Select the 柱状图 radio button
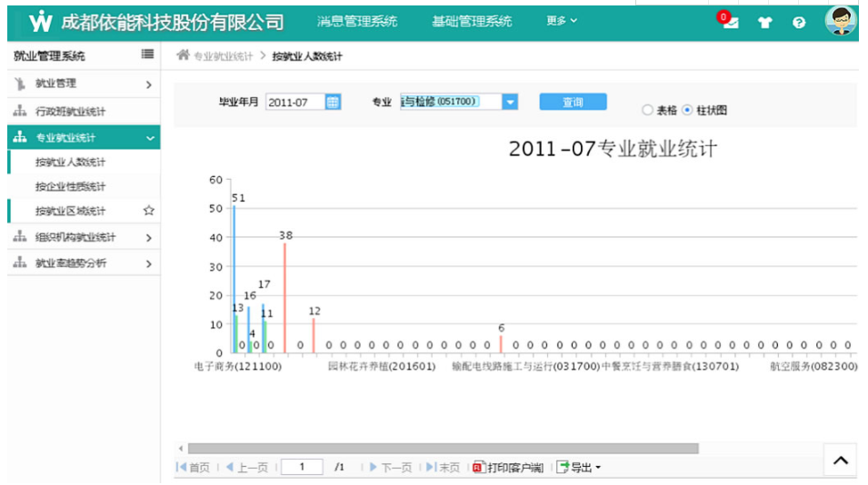868x485 pixels. point(687,110)
